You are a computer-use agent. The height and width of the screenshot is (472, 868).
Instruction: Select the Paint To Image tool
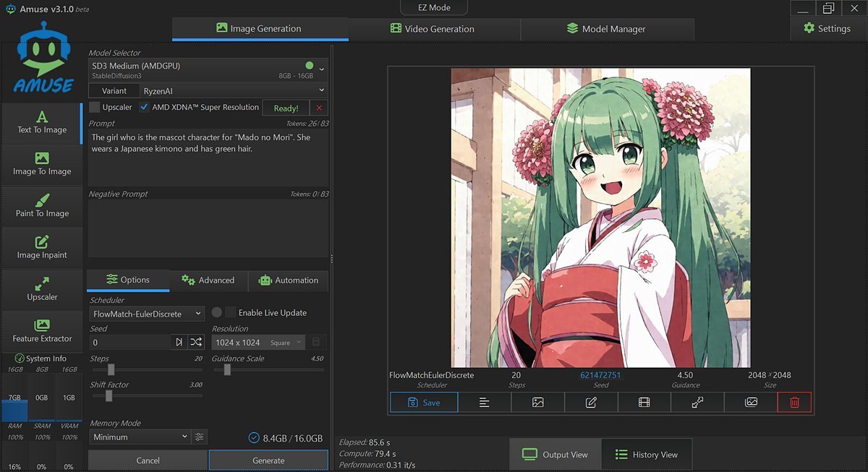[x=42, y=205]
